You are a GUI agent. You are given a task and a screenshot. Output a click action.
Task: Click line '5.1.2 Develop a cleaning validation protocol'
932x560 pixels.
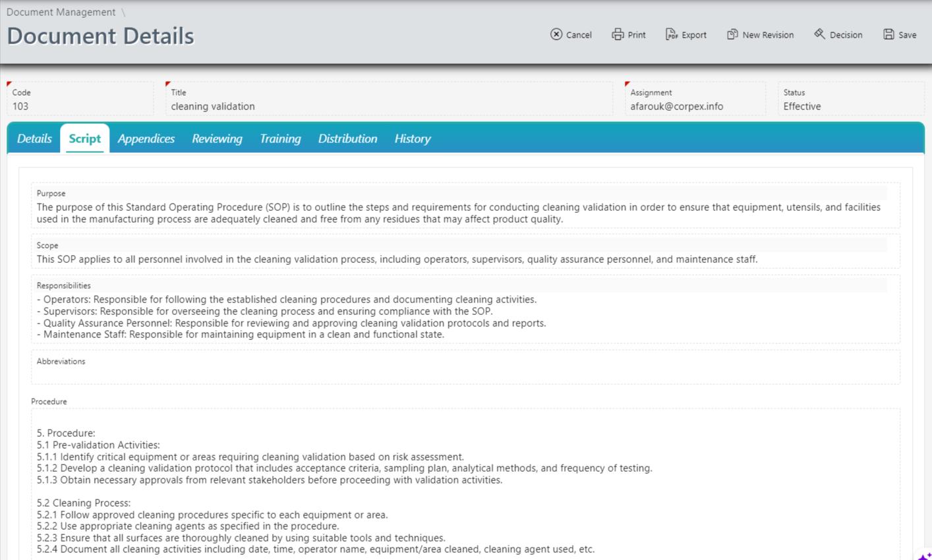click(345, 468)
